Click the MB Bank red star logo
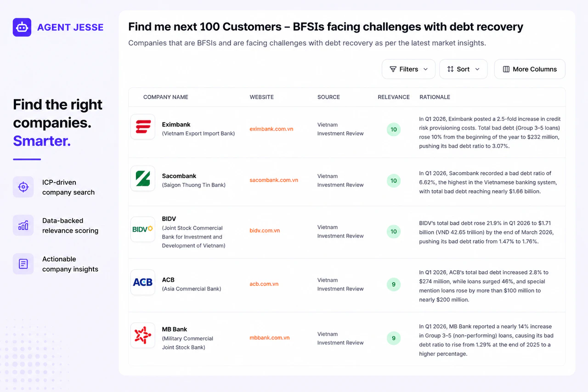This screenshot has height=392, width=588. (143, 335)
